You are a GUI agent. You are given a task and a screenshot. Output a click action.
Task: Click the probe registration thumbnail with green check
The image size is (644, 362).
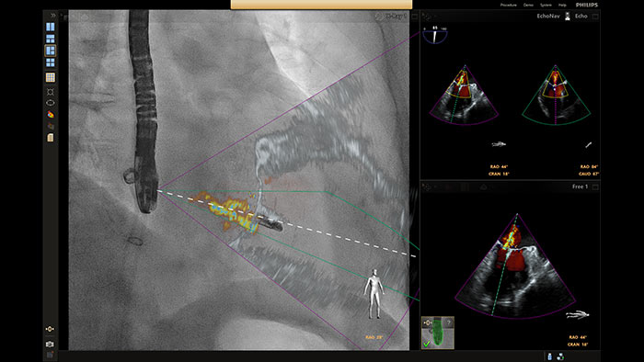point(438,333)
